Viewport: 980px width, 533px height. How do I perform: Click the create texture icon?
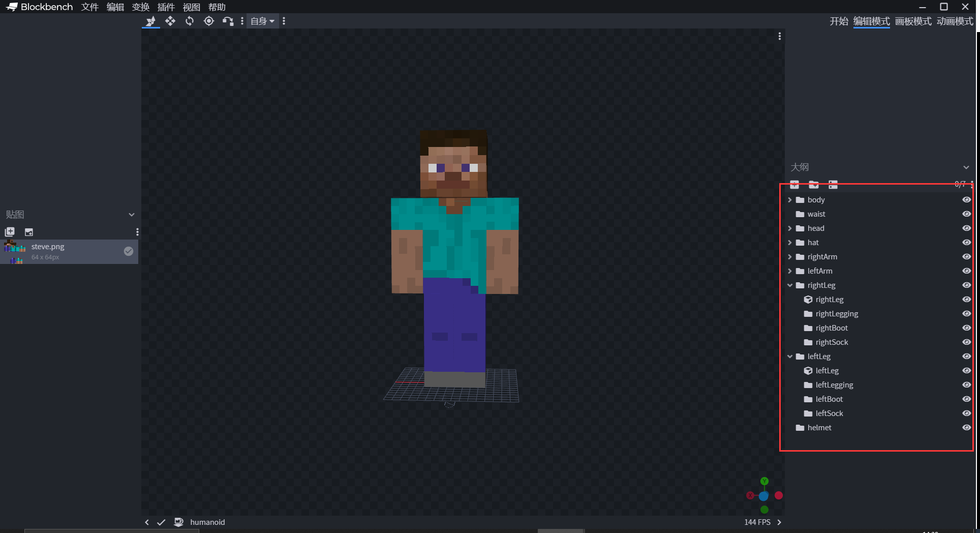click(29, 232)
